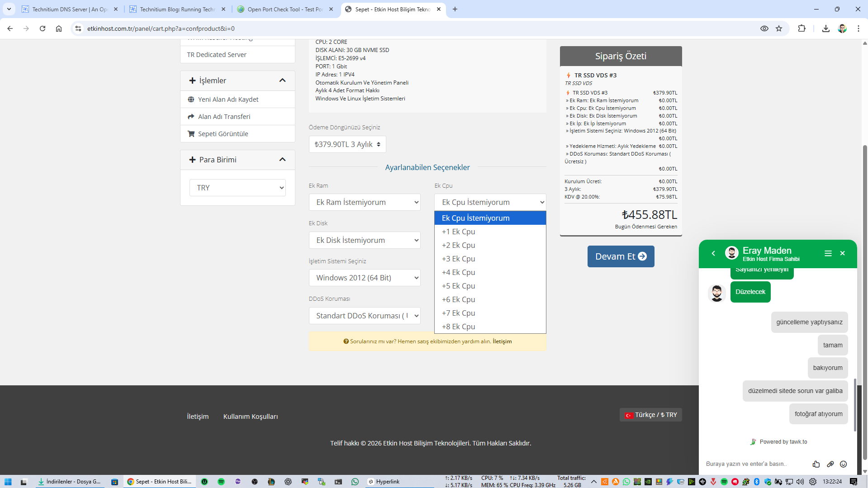The width and height of the screenshot is (868, 488).
Task: Open the Türkçe / TRY language selector
Action: point(651,415)
